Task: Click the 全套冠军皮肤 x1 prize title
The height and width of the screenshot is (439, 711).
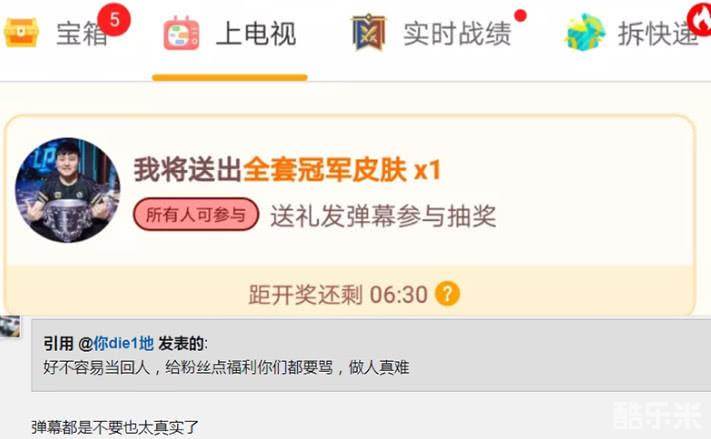Action: coord(342,170)
